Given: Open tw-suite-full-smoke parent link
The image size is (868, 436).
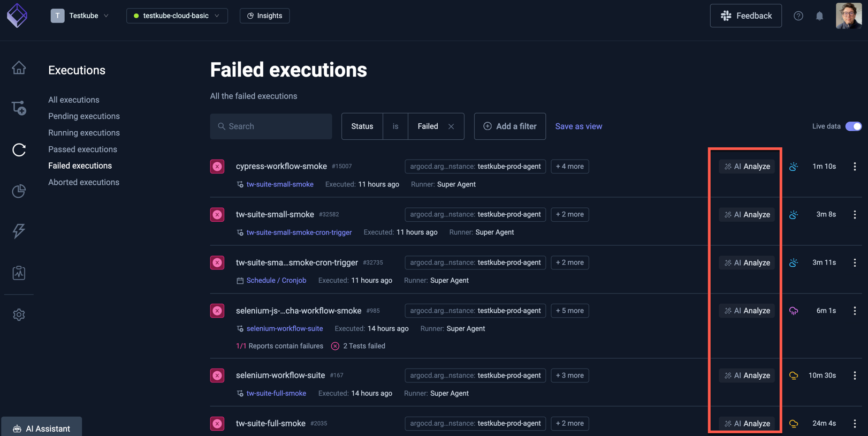Looking at the screenshot, I should coord(276,393).
